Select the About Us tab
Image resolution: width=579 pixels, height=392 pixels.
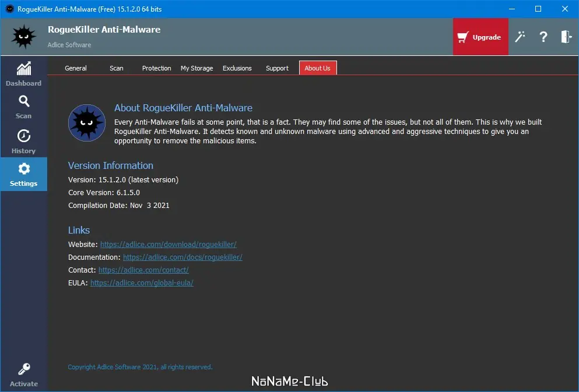click(x=318, y=68)
